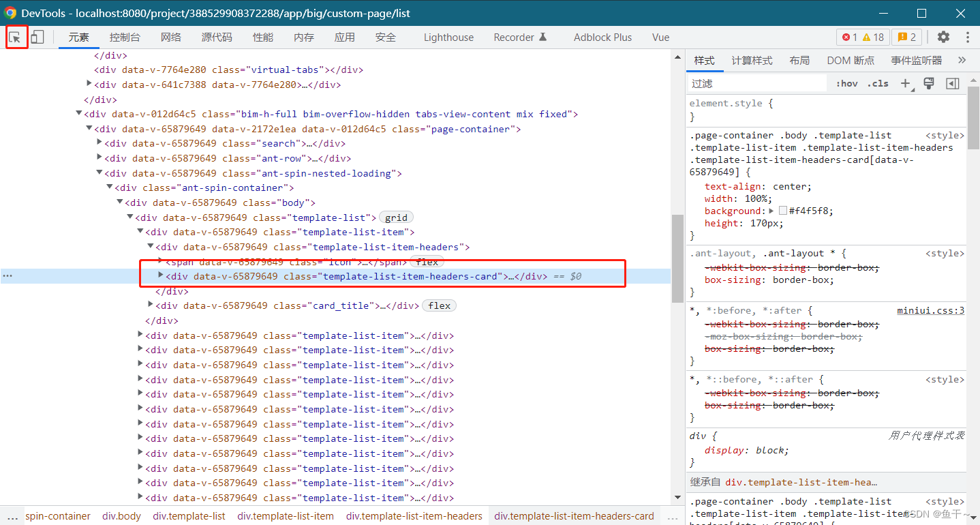This screenshot has width=980, height=525.
Task: Click the miniui.css:3 stylesheet link
Action: point(930,310)
